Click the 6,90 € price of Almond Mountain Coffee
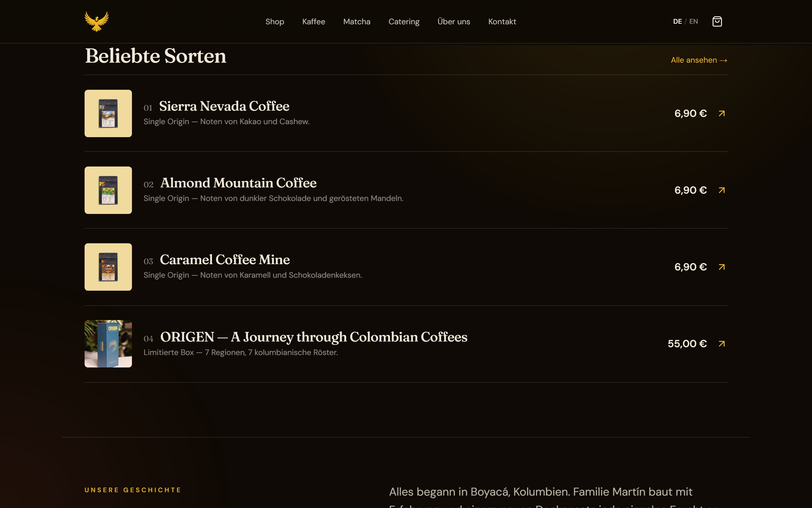 [x=690, y=190]
